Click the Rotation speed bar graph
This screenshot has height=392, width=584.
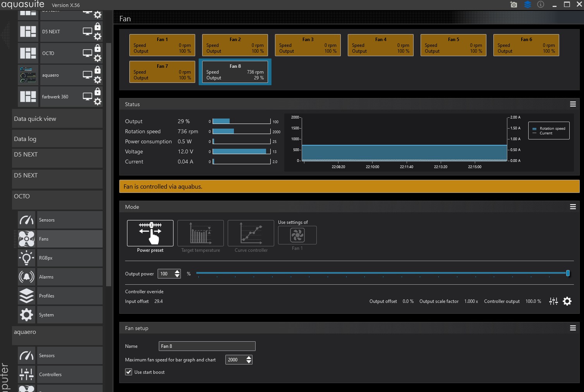coord(241,131)
